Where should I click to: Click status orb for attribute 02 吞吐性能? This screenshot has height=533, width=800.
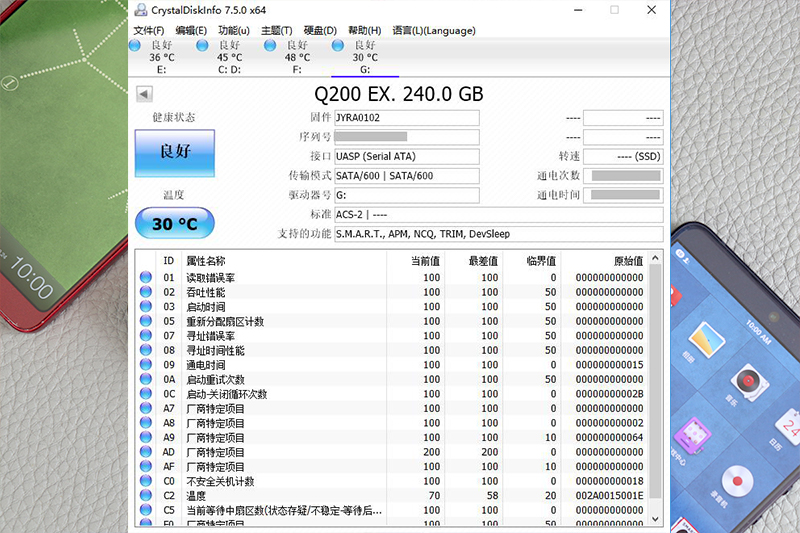(146, 291)
